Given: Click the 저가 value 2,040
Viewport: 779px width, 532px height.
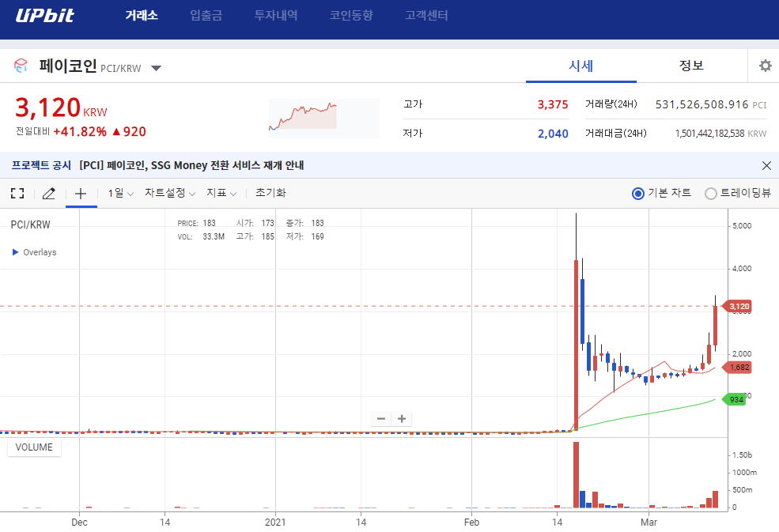Looking at the screenshot, I should pyautogui.click(x=553, y=134).
